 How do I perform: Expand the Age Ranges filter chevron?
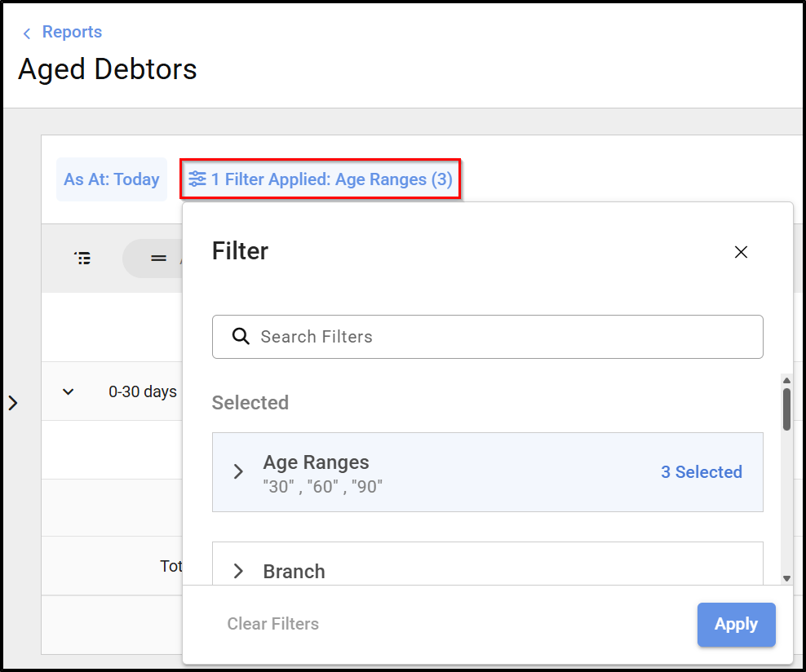(x=238, y=472)
